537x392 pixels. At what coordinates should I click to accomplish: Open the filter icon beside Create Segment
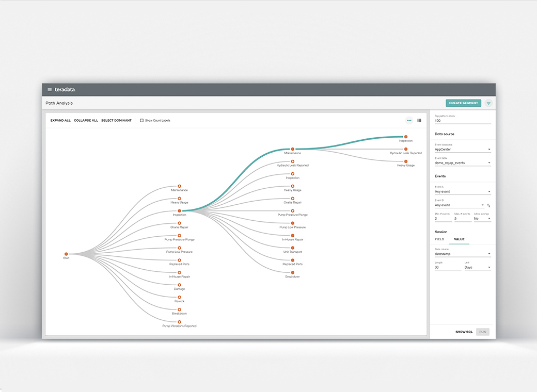point(488,103)
